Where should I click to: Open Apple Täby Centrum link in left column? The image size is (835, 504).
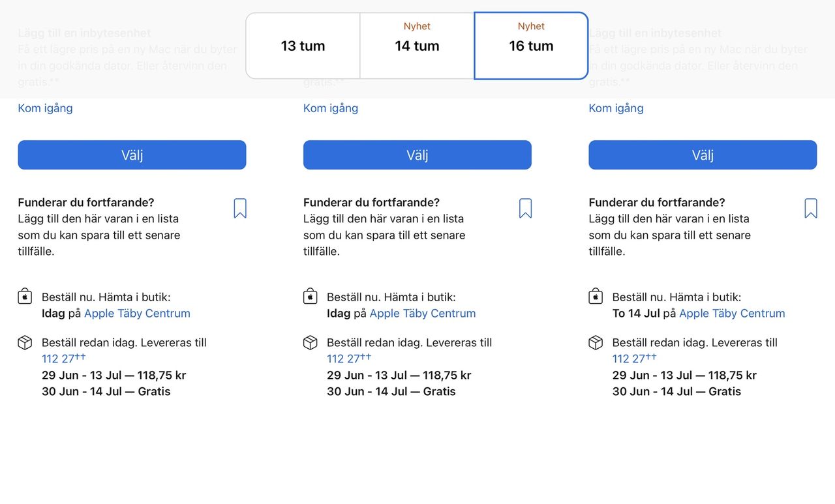point(137,314)
